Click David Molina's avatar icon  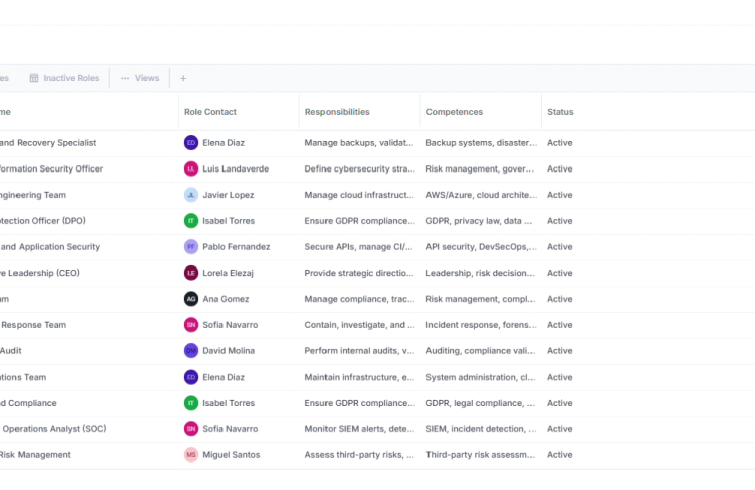[191, 351]
